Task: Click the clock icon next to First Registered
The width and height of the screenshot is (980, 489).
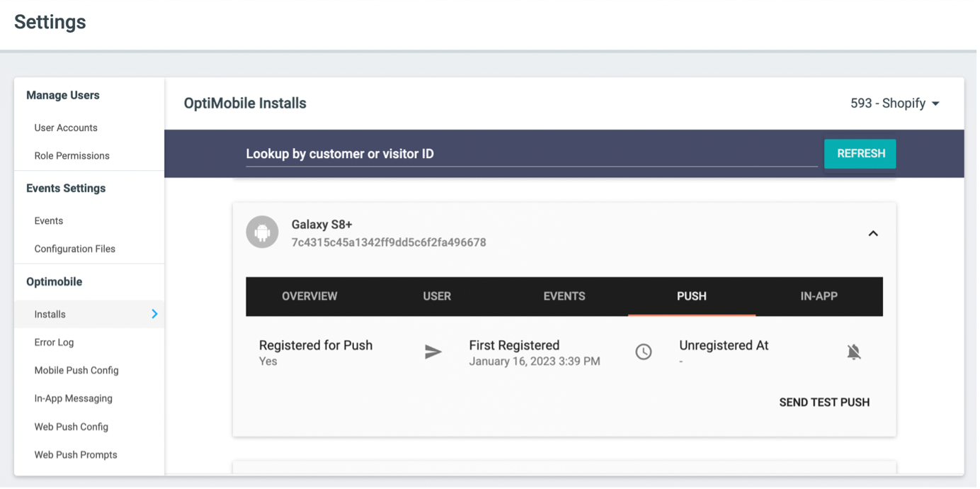Action: pos(644,352)
